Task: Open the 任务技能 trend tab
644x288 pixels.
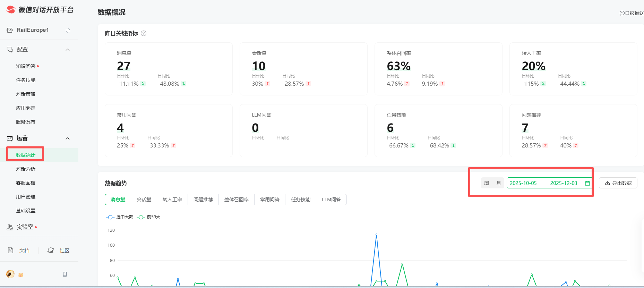Action: click(x=301, y=200)
